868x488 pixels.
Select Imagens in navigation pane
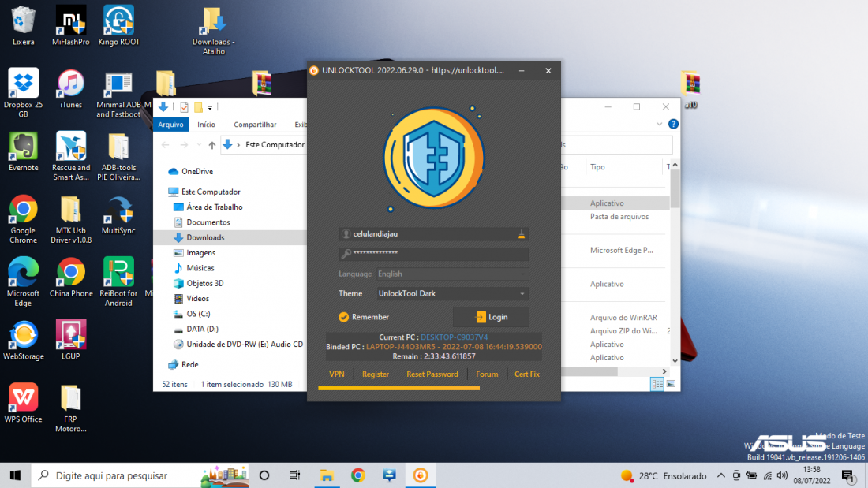201,253
